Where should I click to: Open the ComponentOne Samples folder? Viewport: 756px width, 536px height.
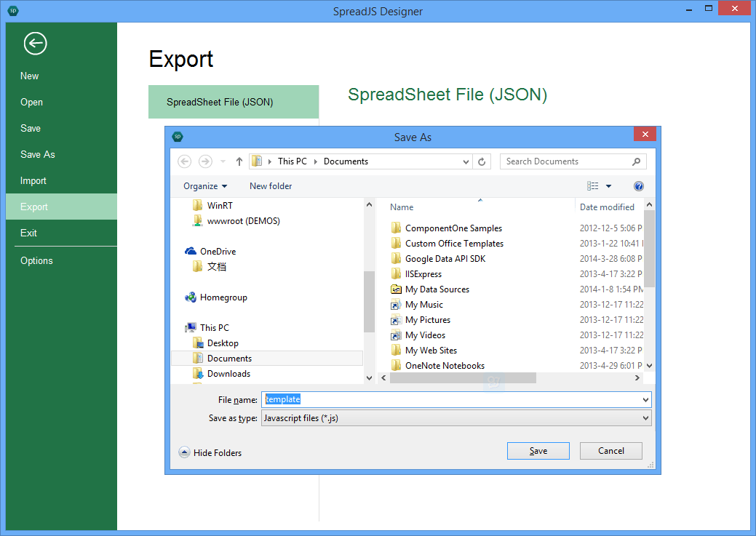pyautogui.click(x=452, y=228)
